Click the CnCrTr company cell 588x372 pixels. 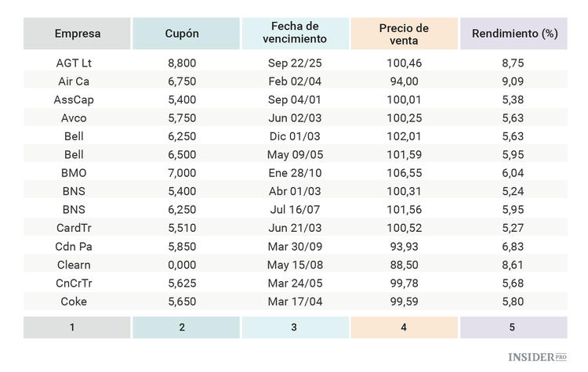tap(74, 284)
